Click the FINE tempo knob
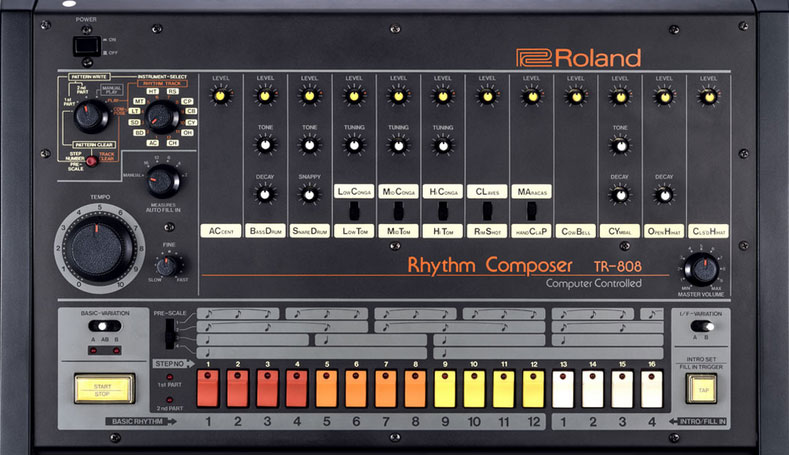 tap(168, 266)
